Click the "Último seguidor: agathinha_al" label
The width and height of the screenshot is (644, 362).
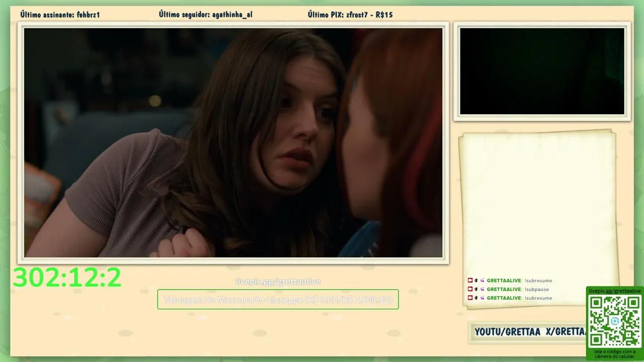(x=206, y=15)
